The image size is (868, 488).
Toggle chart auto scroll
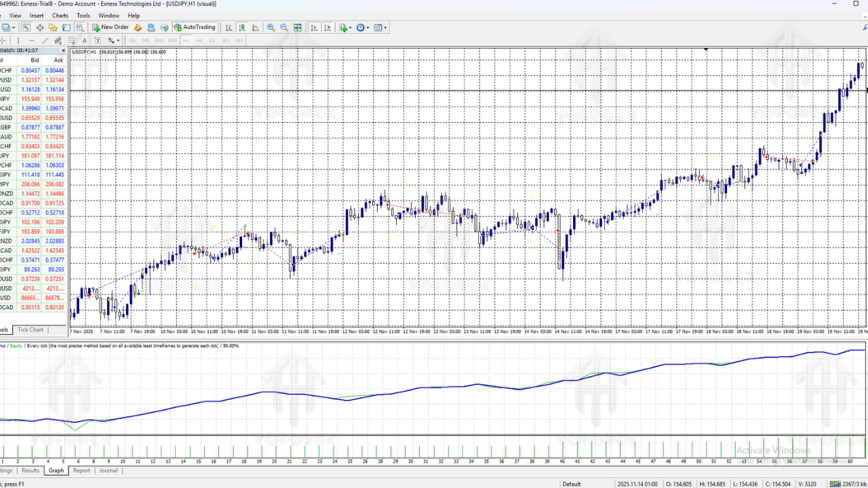coord(314,28)
